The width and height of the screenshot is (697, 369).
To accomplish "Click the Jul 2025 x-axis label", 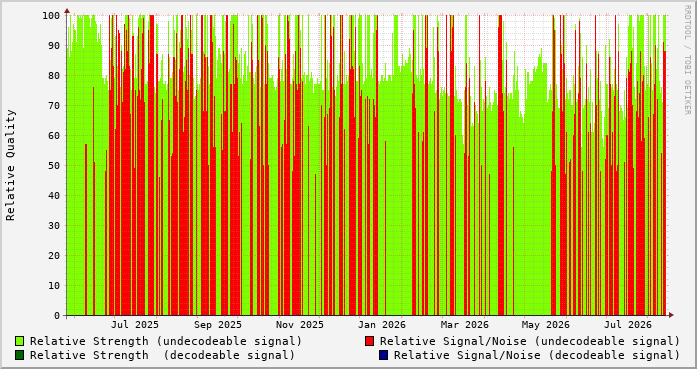I will pyautogui.click(x=135, y=325).
